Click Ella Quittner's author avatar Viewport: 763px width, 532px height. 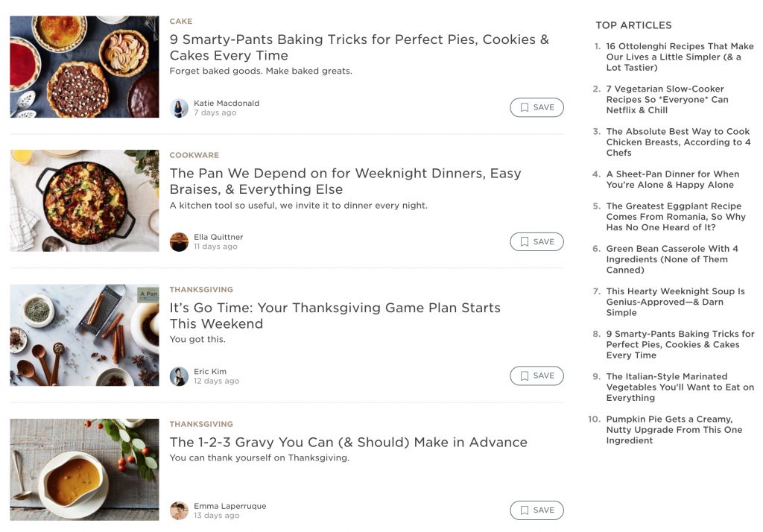[179, 242]
